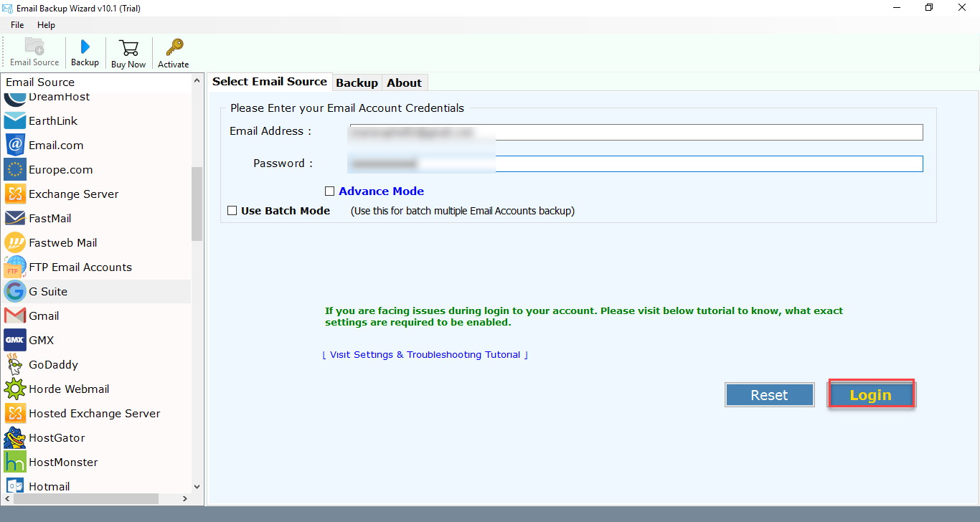Open the Buy Now cart icon
This screenshot has width=980, height=522.
point(128,48)
